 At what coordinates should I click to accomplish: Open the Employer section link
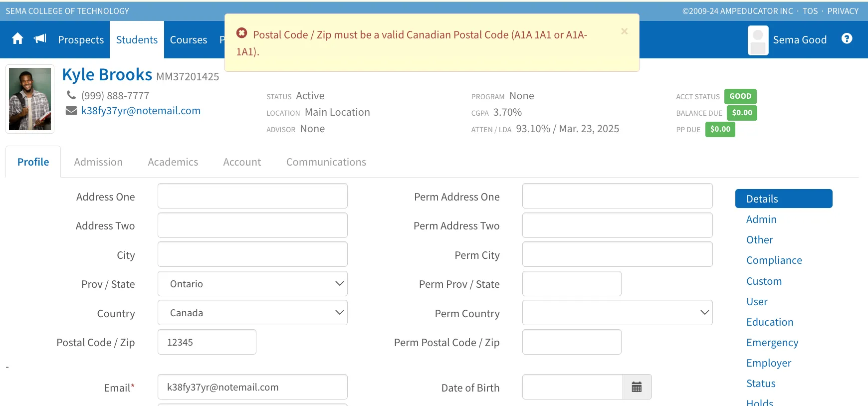click(769, 363)
